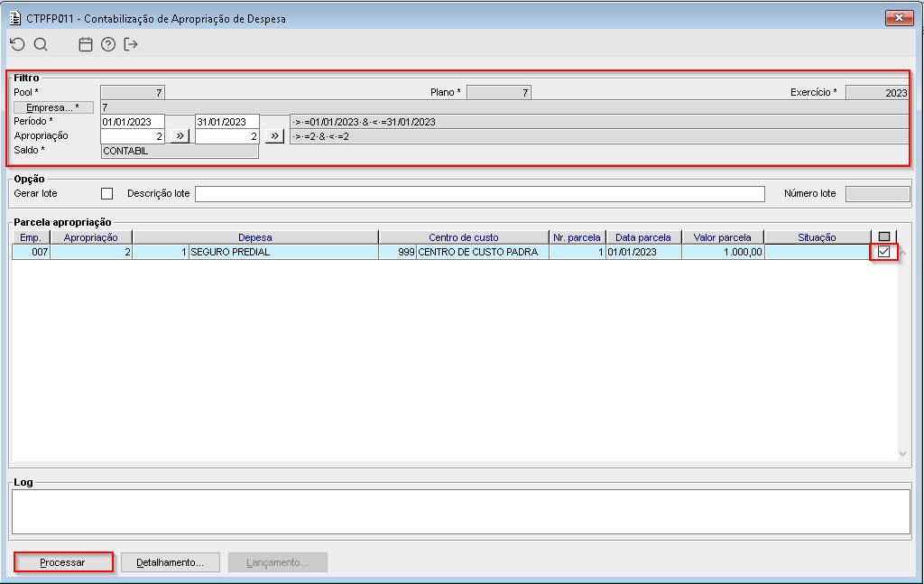Click the Plano field showing 7

click(499, 93)
